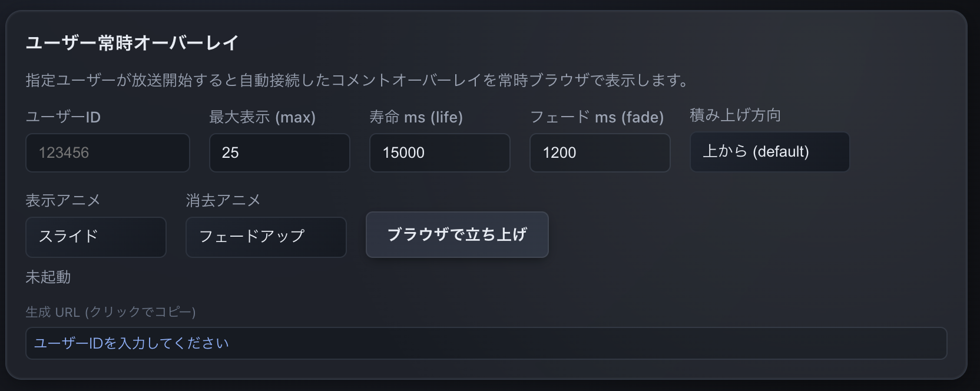Click the ユーザーID label text

(63, 117)
